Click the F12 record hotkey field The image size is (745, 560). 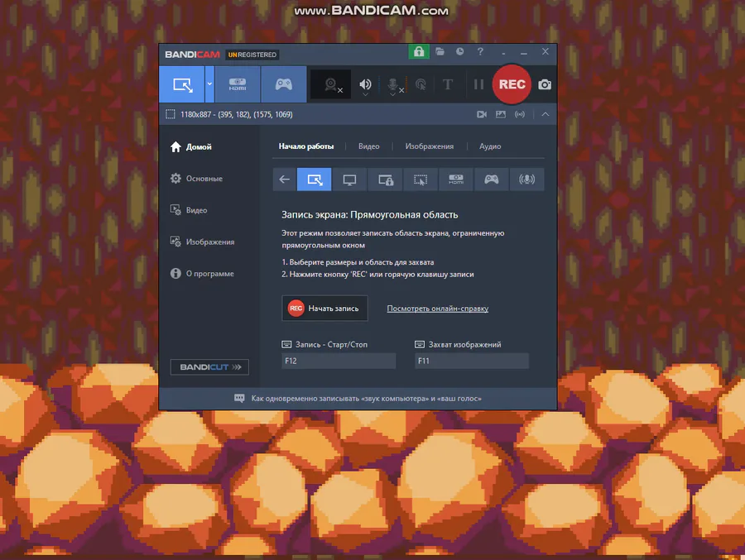pos(339,361)
